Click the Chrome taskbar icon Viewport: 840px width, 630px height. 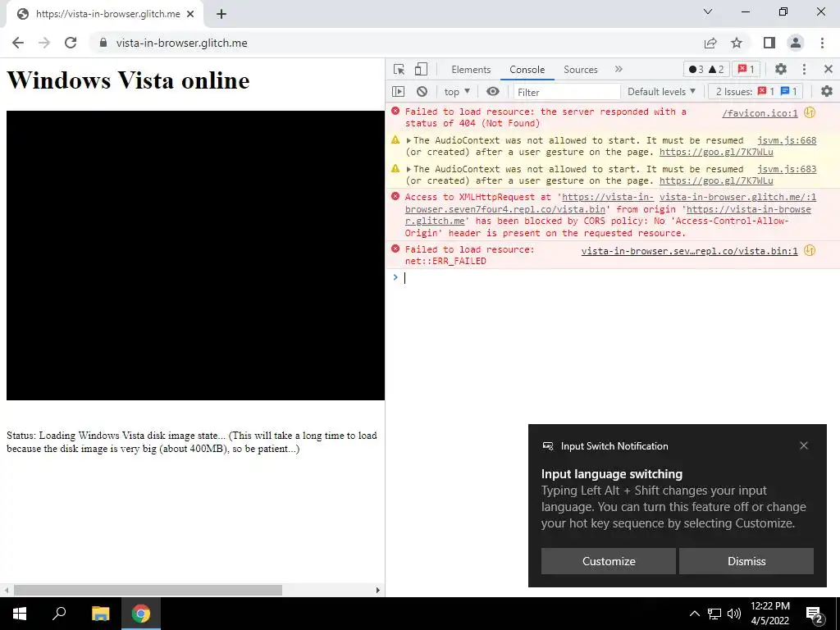pos(141,614)
